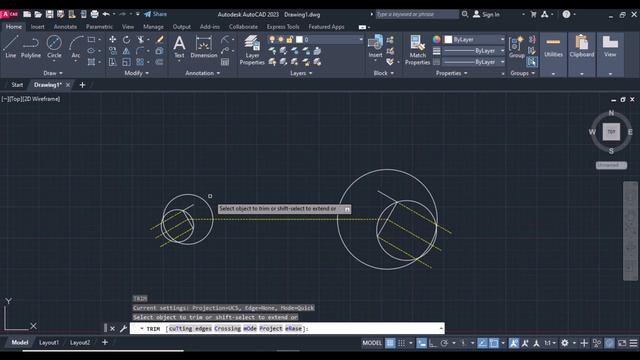Toggle annotation visibility in status bar
640x360 pixels.
(514, 343)
